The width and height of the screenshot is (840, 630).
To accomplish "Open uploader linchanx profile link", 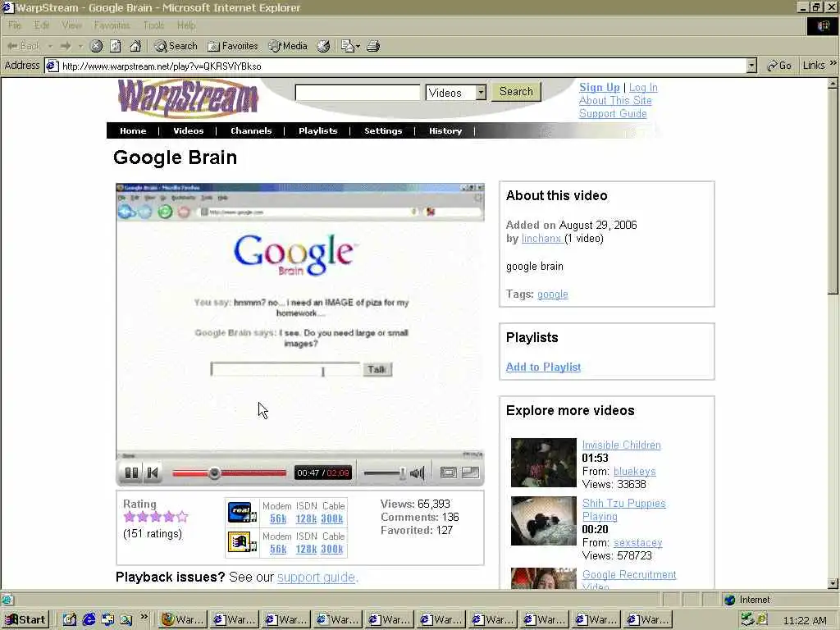I will coord(541,239).
